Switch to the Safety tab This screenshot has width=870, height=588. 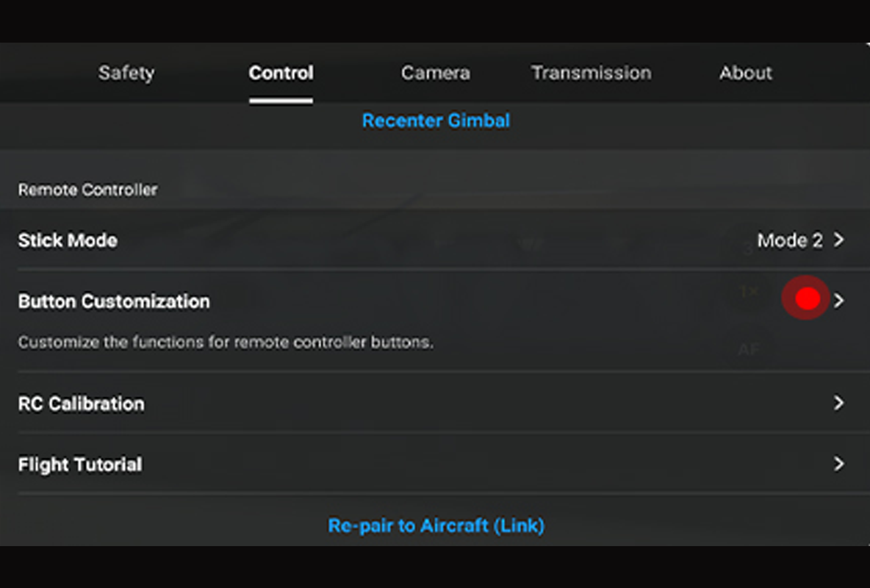[x=126, y=73]
